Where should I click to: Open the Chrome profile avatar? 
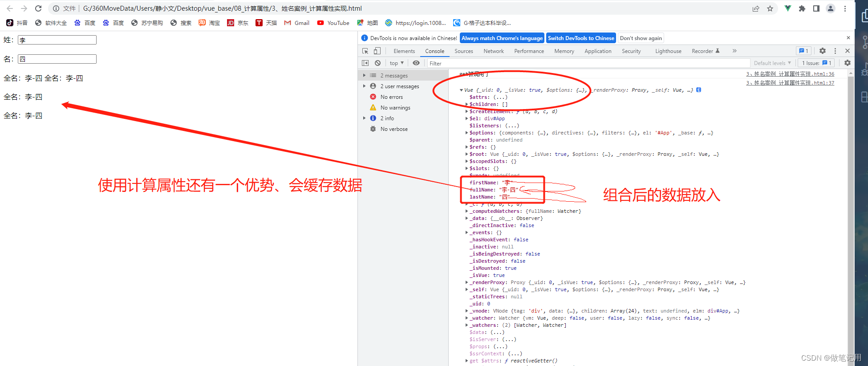click(x=831, y=8)
